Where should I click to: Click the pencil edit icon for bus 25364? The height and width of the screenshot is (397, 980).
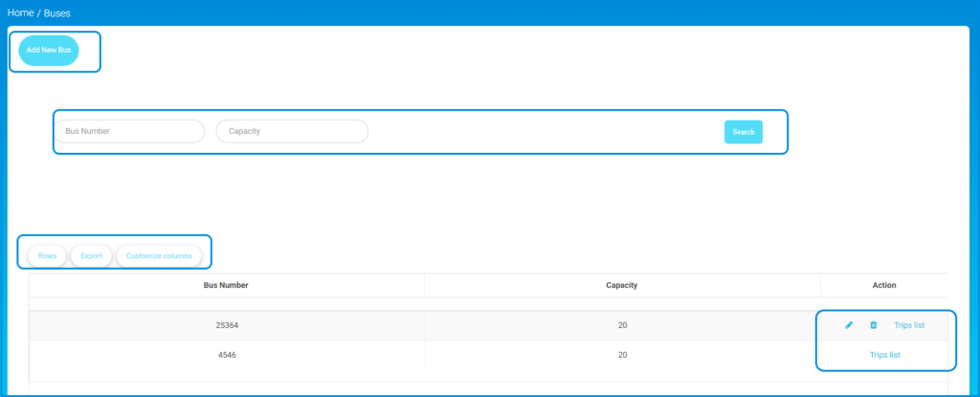(849, 325)
